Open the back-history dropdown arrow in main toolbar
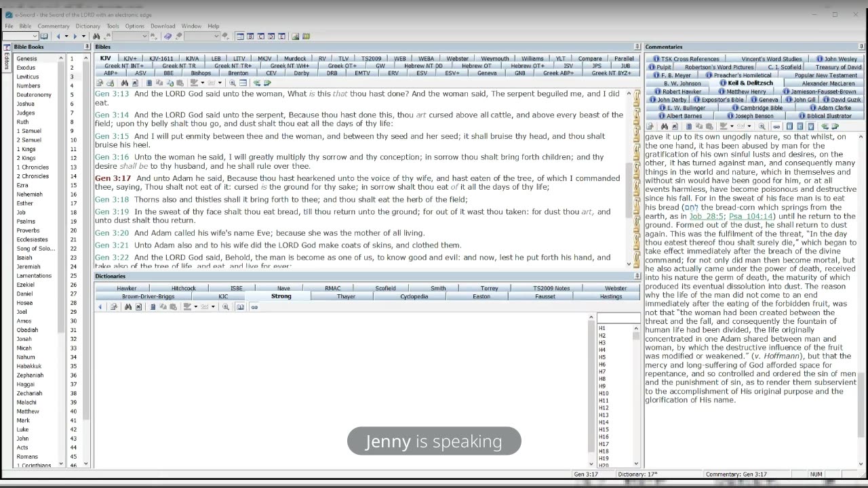 click(x=66, y=36)
